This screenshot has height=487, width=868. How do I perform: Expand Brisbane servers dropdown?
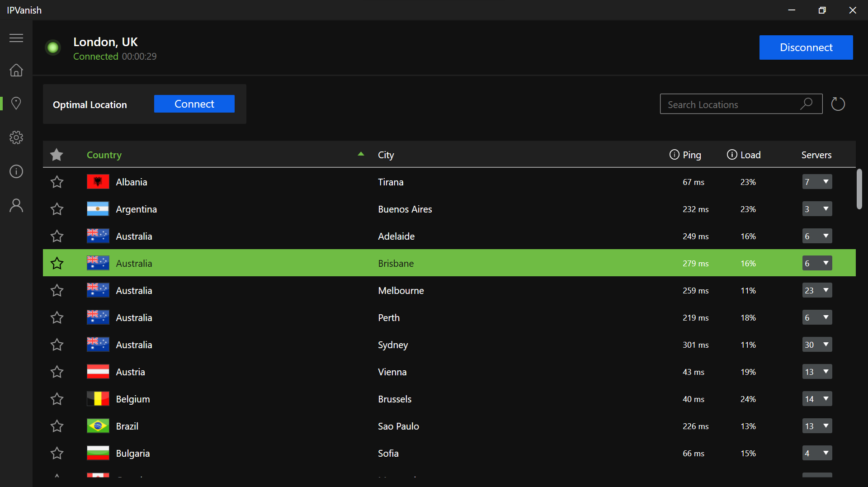(817, 263)
